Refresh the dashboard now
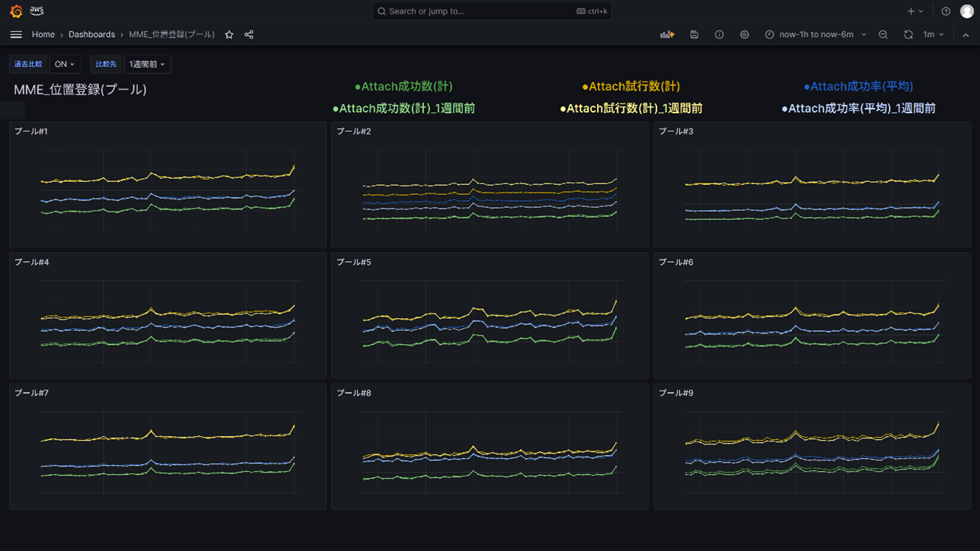980x551 pixels. coord(908,35)
